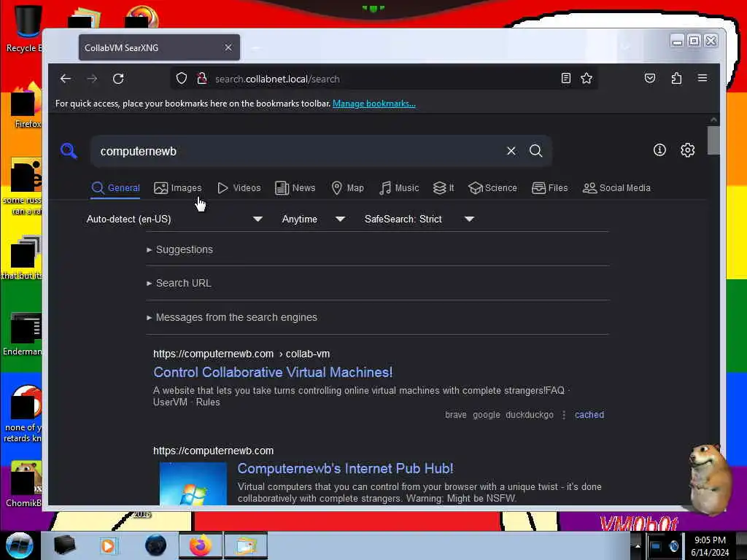
Task: Open Computernewb's Internet Pub Hub! result
Action: (345, 469)
